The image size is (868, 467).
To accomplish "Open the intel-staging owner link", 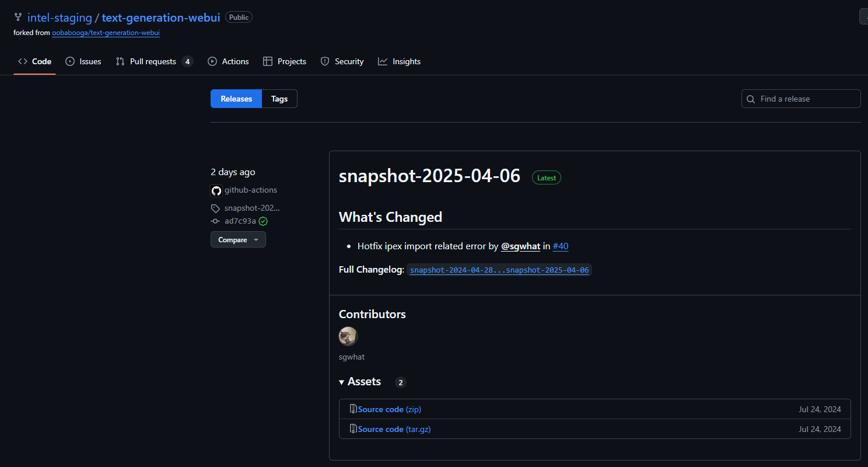I will 60,18.
